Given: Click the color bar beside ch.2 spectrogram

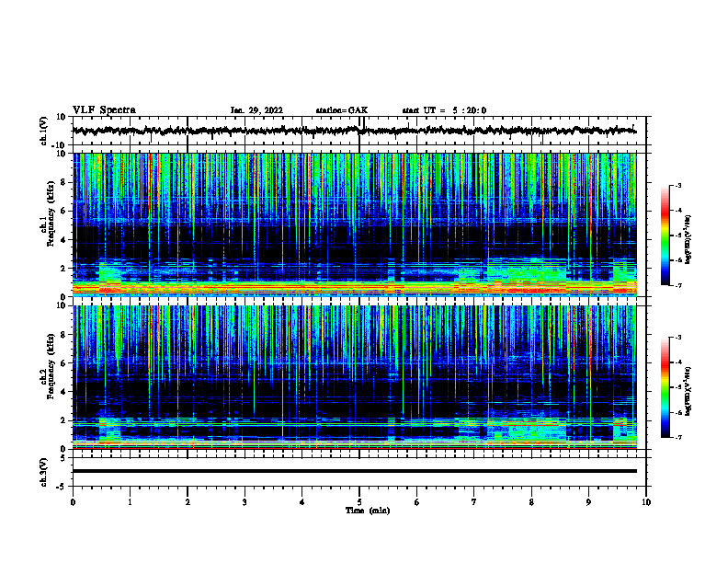Looking at the screenshot, I should [x=665, y=387].
